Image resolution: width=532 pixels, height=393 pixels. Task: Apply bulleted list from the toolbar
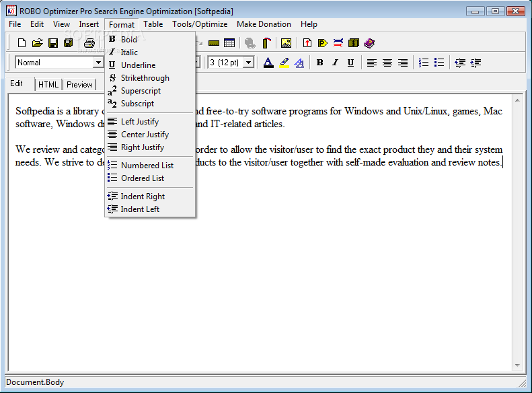[439, 63]
